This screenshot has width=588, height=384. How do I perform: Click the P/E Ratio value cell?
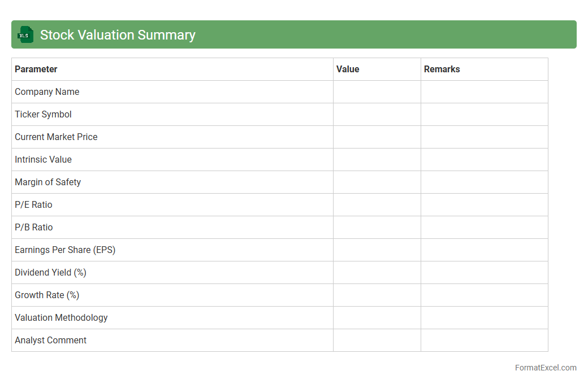click(377, 205)
